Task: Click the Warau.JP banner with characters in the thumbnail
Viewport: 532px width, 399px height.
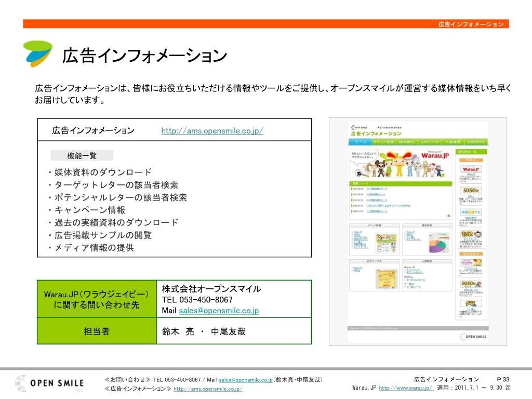Action: [x=401, y=164]
